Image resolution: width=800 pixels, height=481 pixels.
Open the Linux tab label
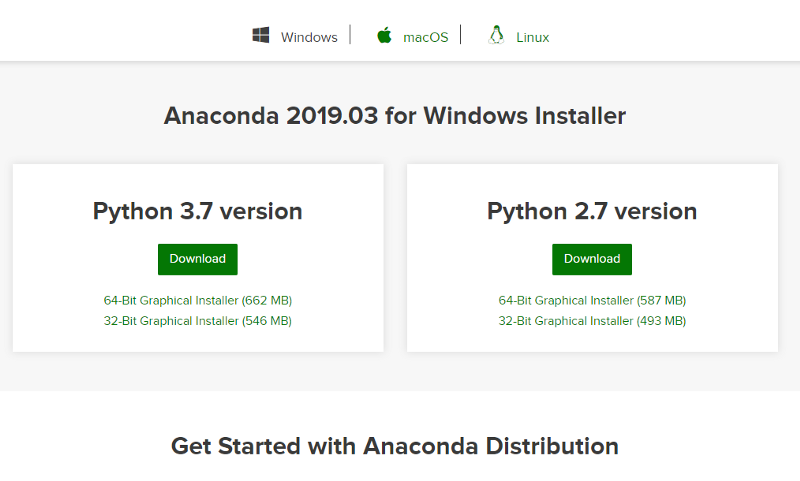click(x=532, y=37)
